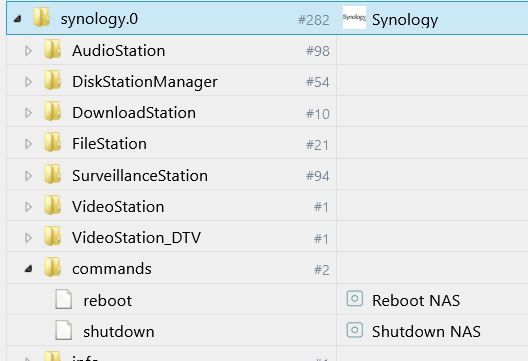Expand the DiskStationManager folder
The height and width of the screenshot is (361, 528).
[x=29, y=82]
